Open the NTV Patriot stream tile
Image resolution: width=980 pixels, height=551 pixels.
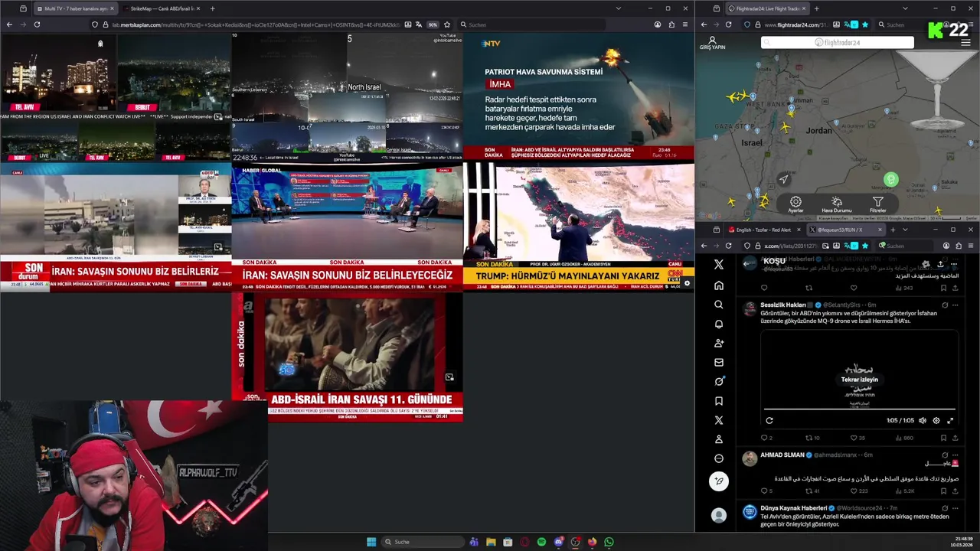tap(578, 96)
